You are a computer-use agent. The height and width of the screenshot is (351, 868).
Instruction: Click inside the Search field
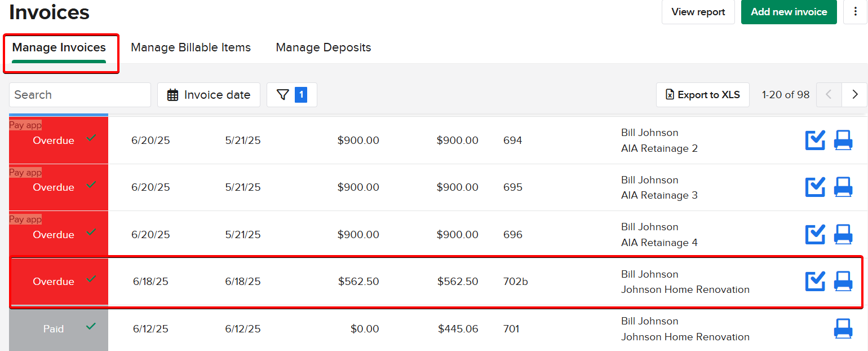(x=79, y=94)
